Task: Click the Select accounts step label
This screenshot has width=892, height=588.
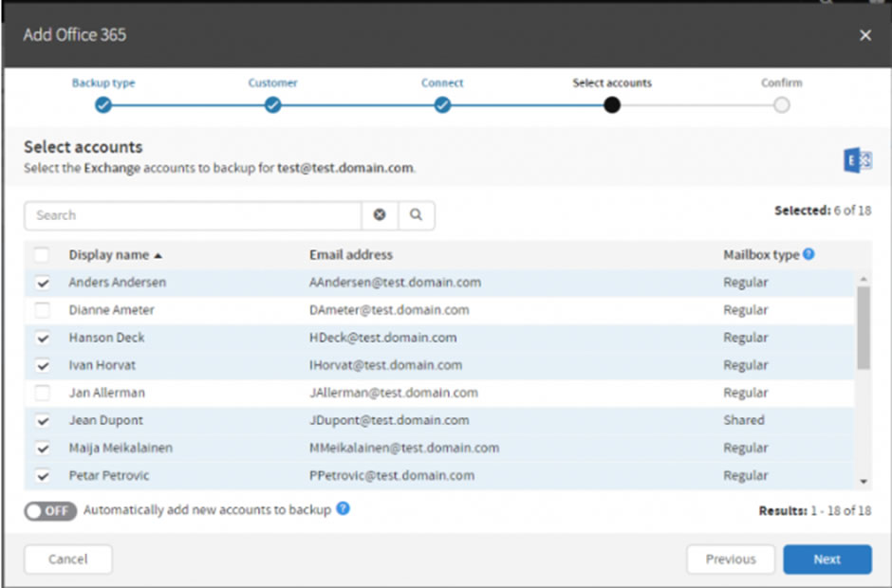Action: (x=612, y=83)
